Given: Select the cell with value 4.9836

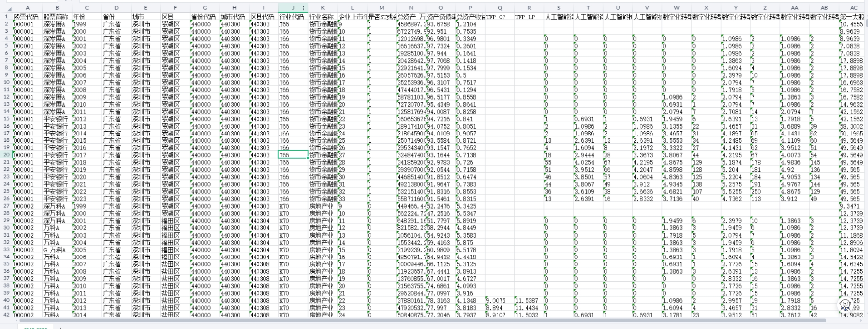Looking at the screenshot, I should coord(794,162).
